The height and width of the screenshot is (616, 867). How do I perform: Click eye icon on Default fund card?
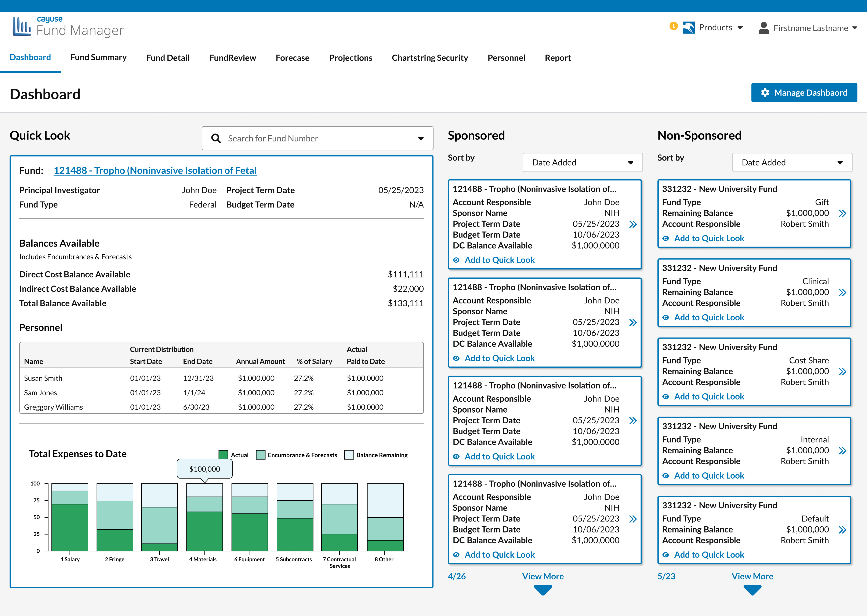(666, 555)
